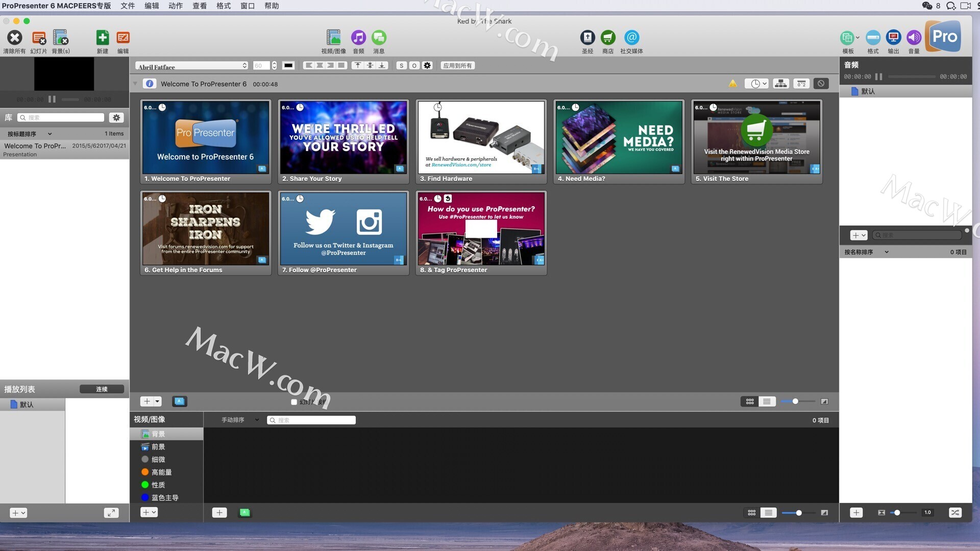This screenshot has height=551, width=980.
Task: Justify text in format bar
Action: 341,65
